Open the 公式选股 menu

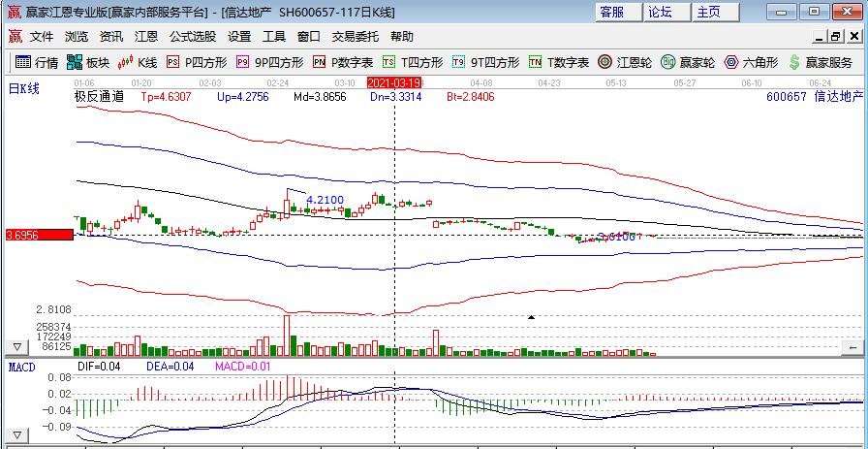pyautogui.click(x=193, y=37)
